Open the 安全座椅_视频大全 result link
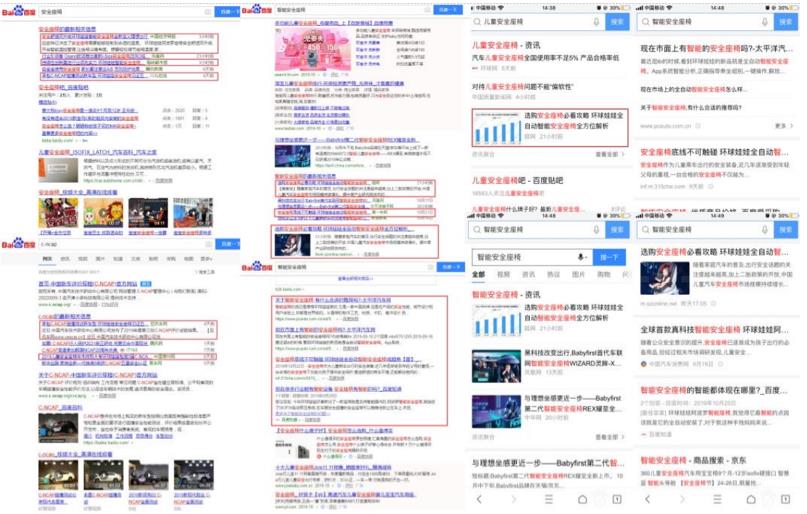Image resolution: width=807 pixels, height=514 pixels. [78, 192]
